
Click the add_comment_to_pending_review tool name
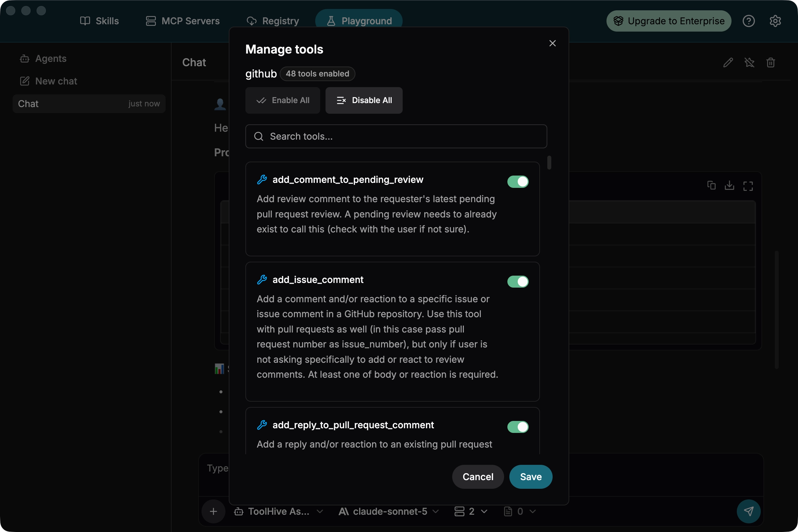pos(348,180)
